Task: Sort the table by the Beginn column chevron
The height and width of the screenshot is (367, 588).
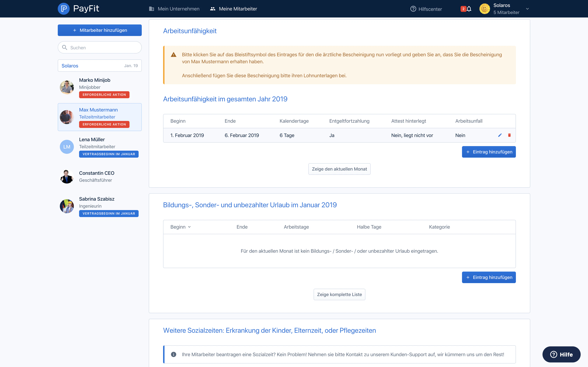Action: 189,227
